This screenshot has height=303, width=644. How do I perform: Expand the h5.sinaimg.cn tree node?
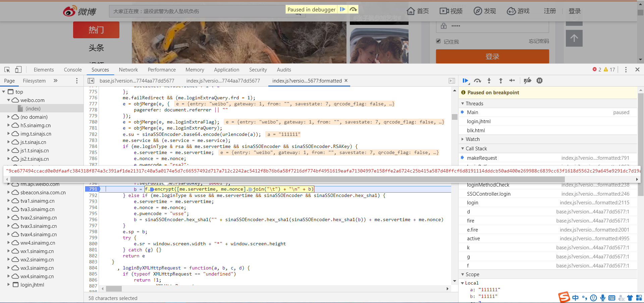pyautogui.click(x=9, y=125)
